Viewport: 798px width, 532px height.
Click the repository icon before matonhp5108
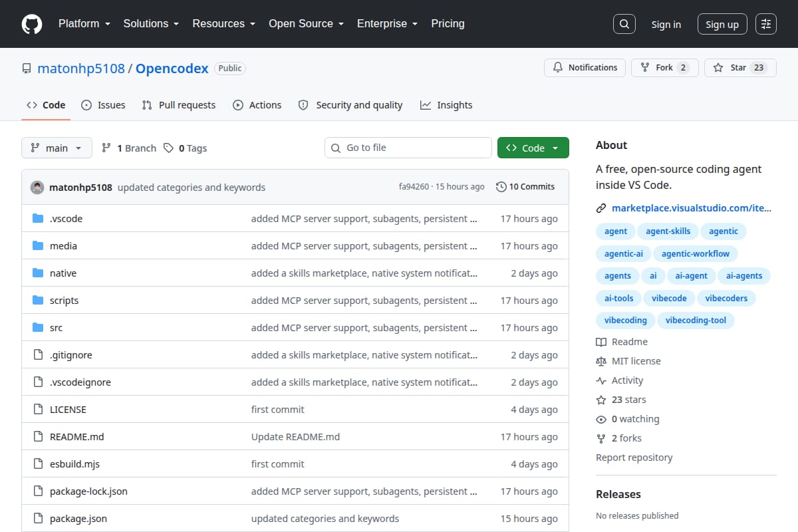[27, 68]
